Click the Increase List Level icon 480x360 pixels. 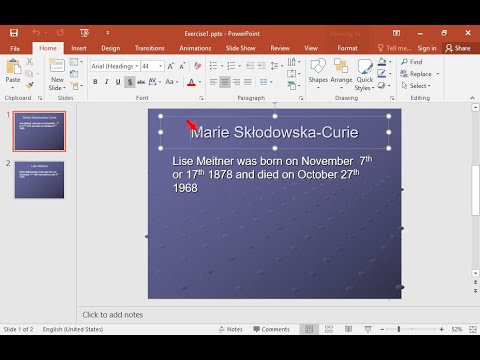coord(262,66)
